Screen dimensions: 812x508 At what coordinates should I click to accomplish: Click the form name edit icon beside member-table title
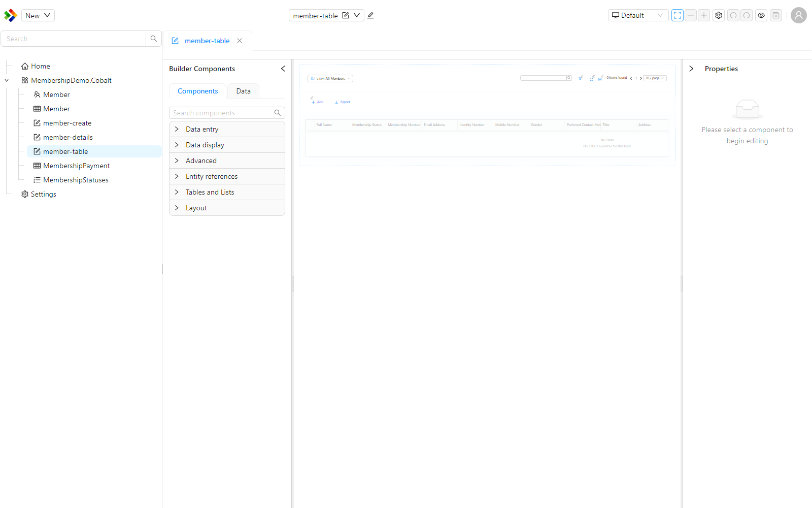click(346, 15)
